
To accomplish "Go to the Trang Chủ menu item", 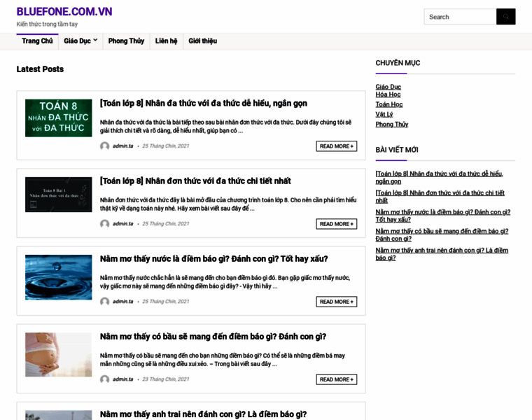I will click(x=37, y=41).
